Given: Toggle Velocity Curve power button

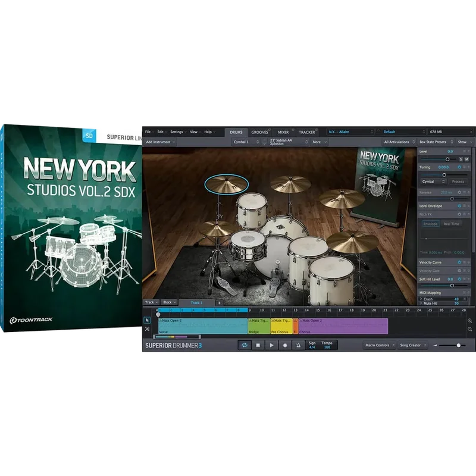Looking at the screenshot, I should pyautogui.click(x=459, y=262).
